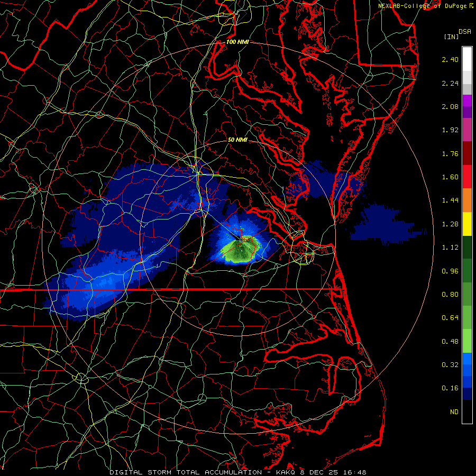Pick the bright red legend swatch
Viewport: 476px width, 476px height.
click(x=467, y=177)
